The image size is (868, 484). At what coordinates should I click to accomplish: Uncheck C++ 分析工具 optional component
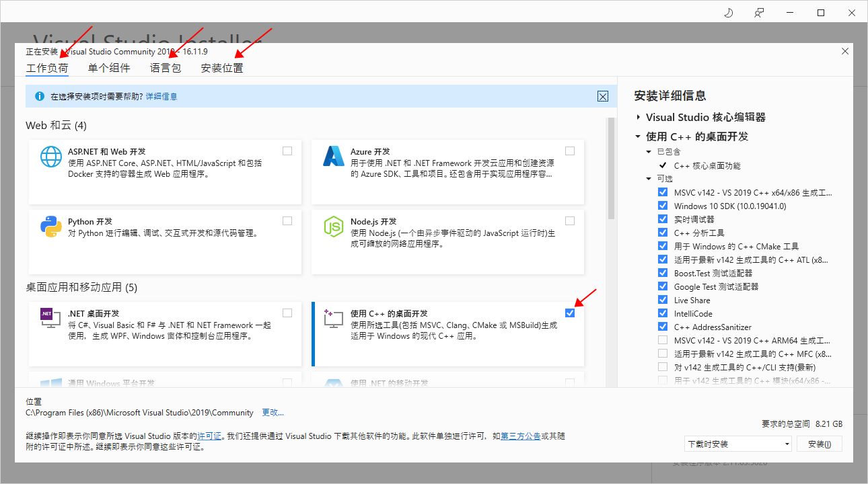point(663,233)
